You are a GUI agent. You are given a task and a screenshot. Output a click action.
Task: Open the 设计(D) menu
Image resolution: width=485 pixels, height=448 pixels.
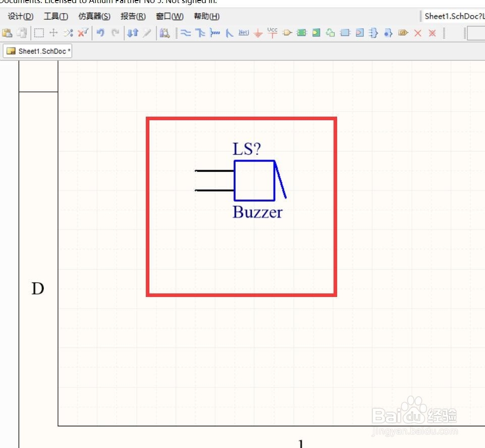(x=20, y=16)
